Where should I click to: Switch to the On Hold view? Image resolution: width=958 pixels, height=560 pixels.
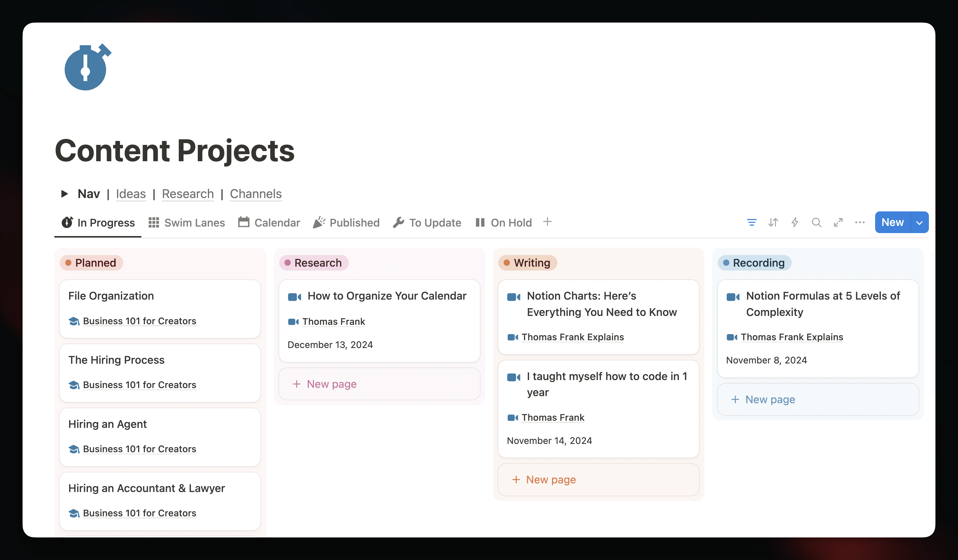click(x=503, y=222)
